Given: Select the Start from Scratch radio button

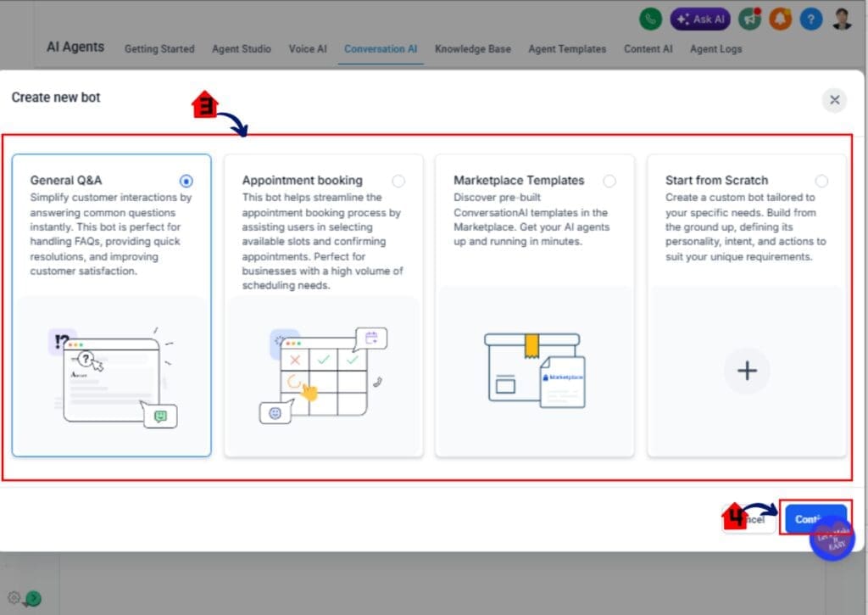Looking at the screenshot, I should click(821, 182).
